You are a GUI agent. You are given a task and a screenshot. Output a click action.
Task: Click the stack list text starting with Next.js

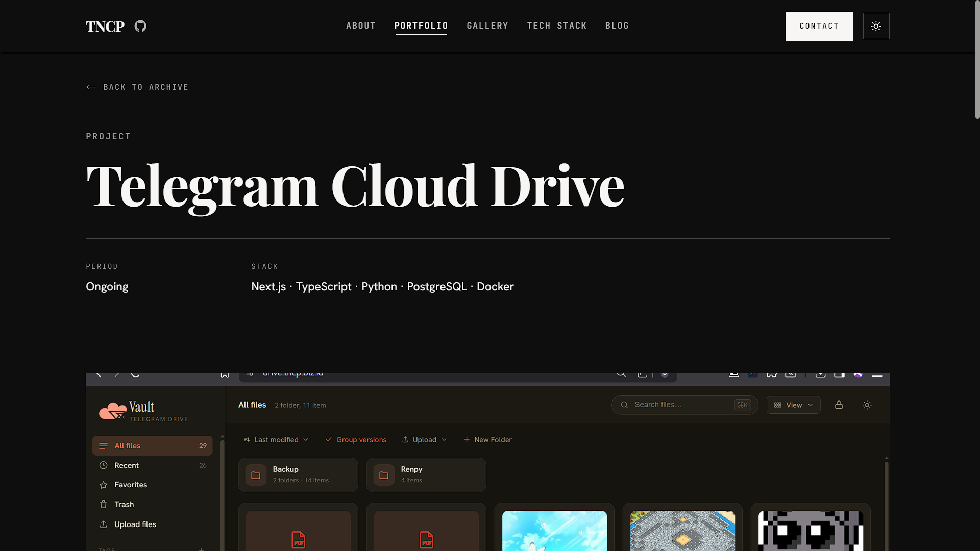[x=382, y=287]
